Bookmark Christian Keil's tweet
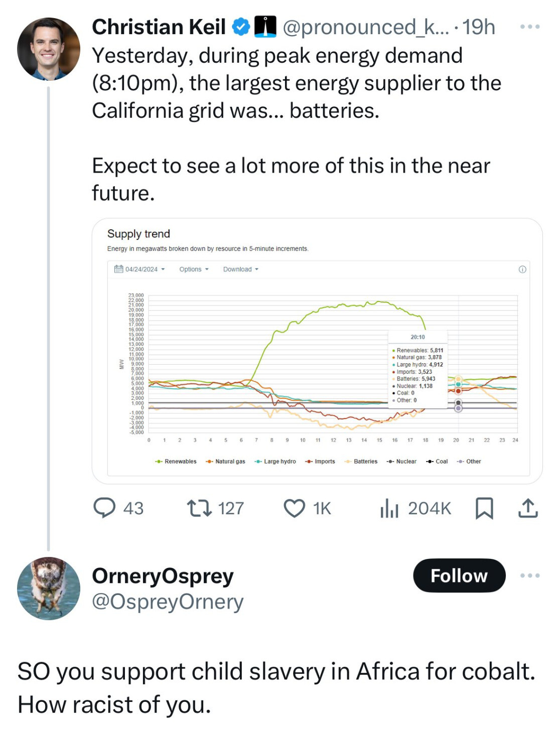560x737 pixels. [x=484, y=508]
